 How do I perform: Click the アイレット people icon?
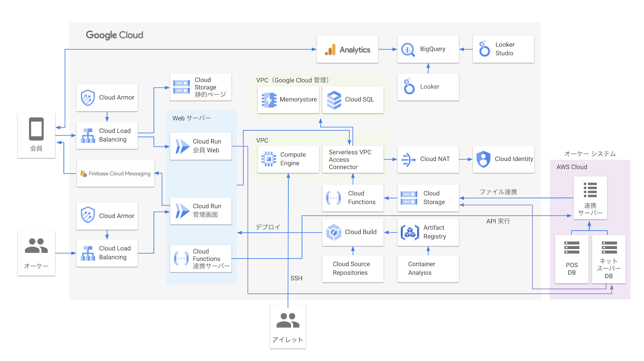288,321
